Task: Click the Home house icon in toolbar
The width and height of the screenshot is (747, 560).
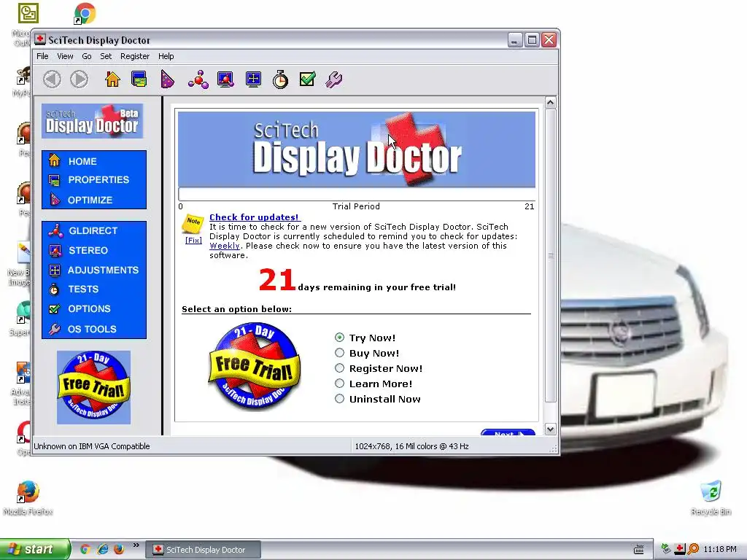Action: tap(112, 79)
